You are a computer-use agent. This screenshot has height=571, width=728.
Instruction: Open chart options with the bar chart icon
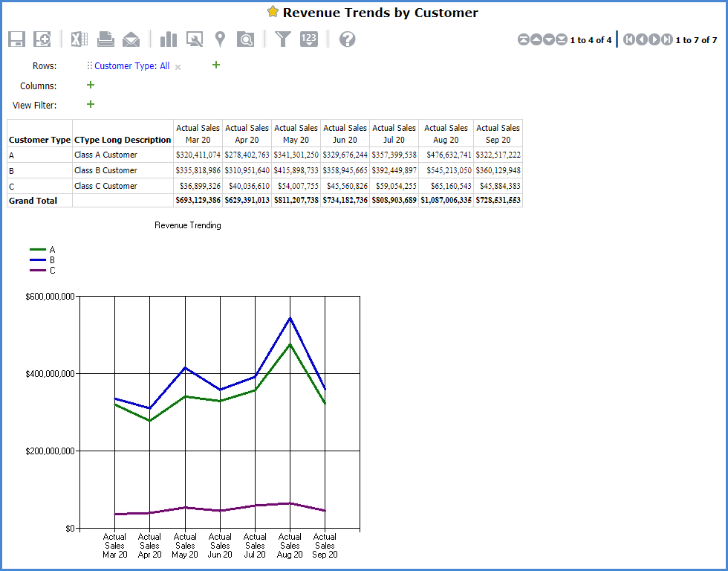(x=169, y=39)
